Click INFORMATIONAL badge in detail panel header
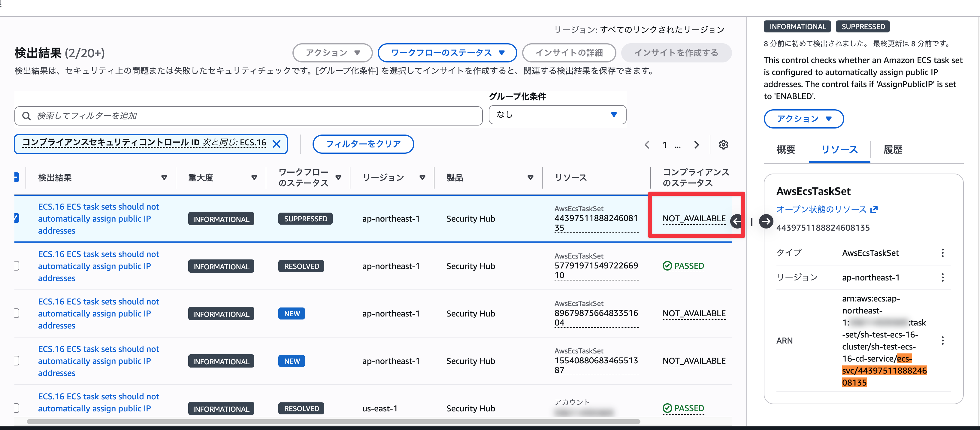This screenshot has width=980, height=430. coord(797,27)
